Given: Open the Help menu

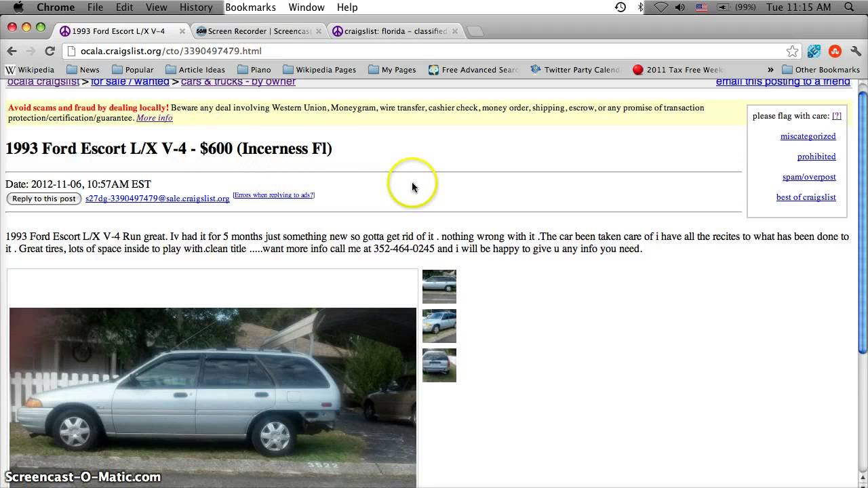Looking at the screenshot, I should click(347, 7).
